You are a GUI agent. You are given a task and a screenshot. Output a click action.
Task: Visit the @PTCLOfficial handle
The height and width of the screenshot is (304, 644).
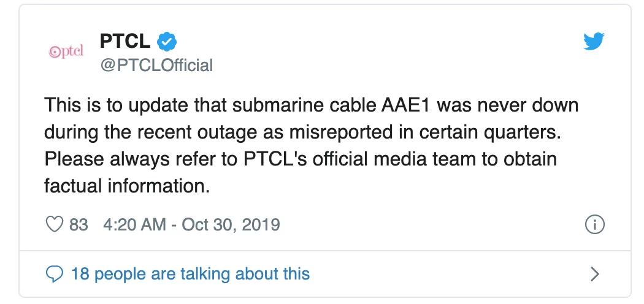pos(156,65)
